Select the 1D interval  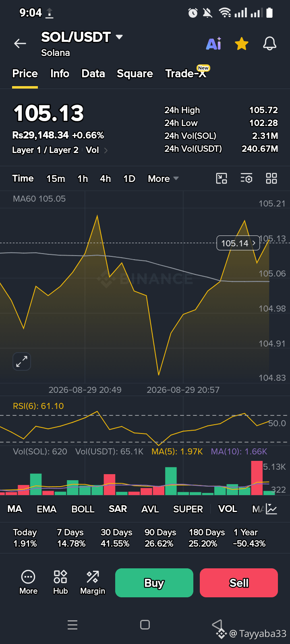click(129, 178)
